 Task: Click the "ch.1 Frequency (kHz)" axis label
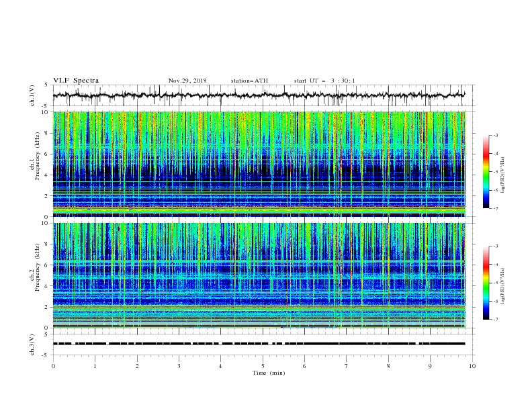click(x=35, y=154)
